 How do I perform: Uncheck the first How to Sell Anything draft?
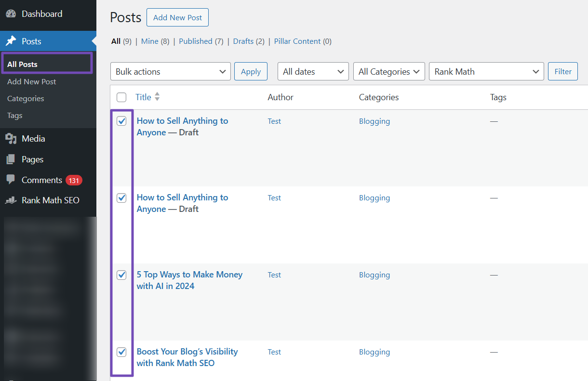tap(121, 121)
